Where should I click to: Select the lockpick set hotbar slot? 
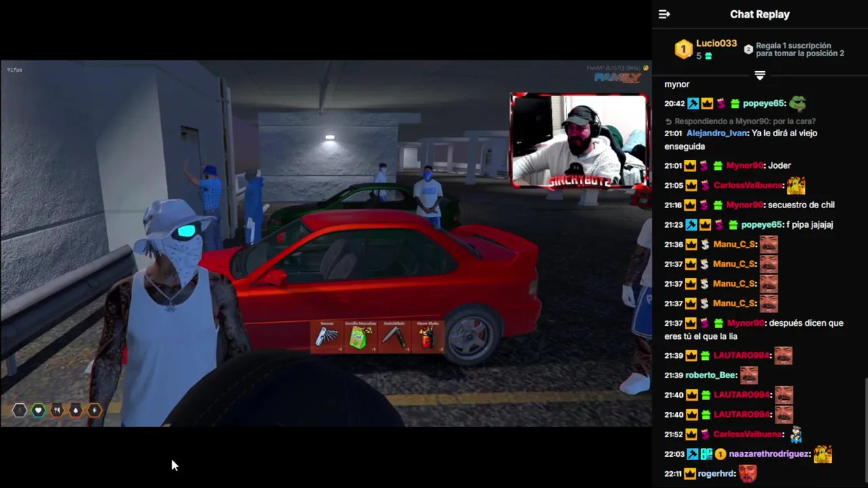pos(327,337)
